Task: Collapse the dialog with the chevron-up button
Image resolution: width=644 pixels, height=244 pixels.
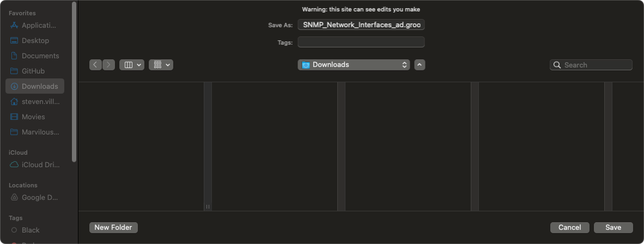Action: pos(420,65)
